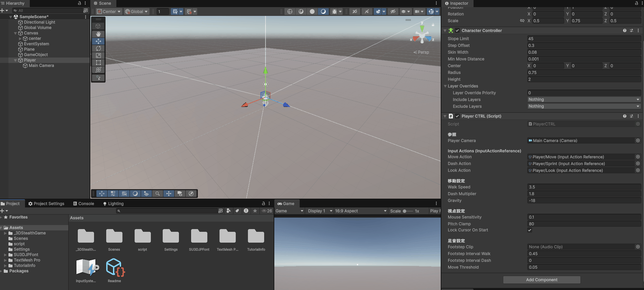Switch to the Lighting tab
Viewport: 644px width, 290px height.
click(113, 204)
